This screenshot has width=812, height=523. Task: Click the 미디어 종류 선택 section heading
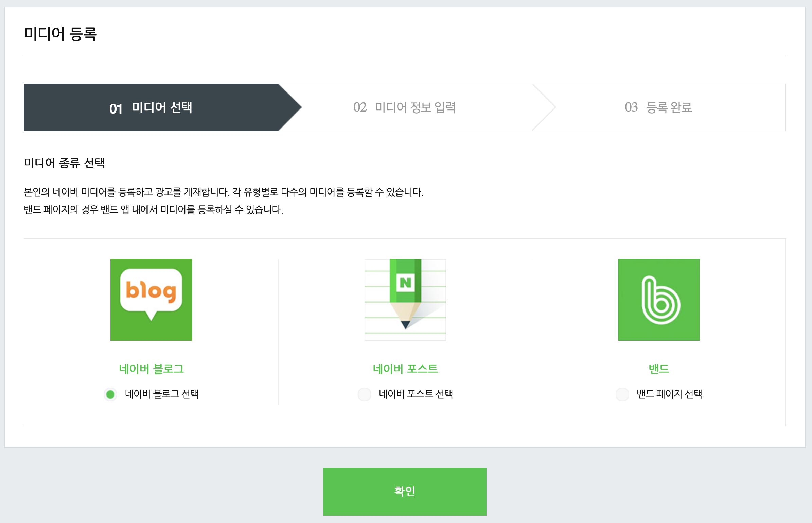click(x=64, y=163)
